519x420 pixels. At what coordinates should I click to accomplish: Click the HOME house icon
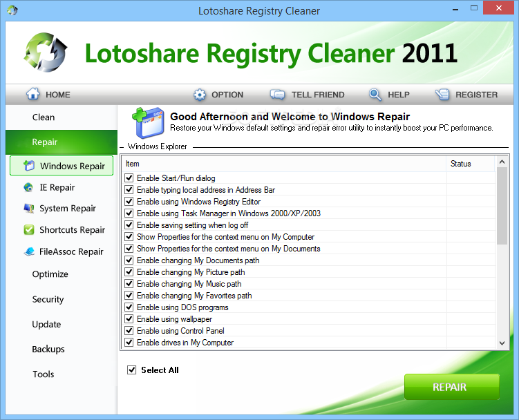pos(32,94)
